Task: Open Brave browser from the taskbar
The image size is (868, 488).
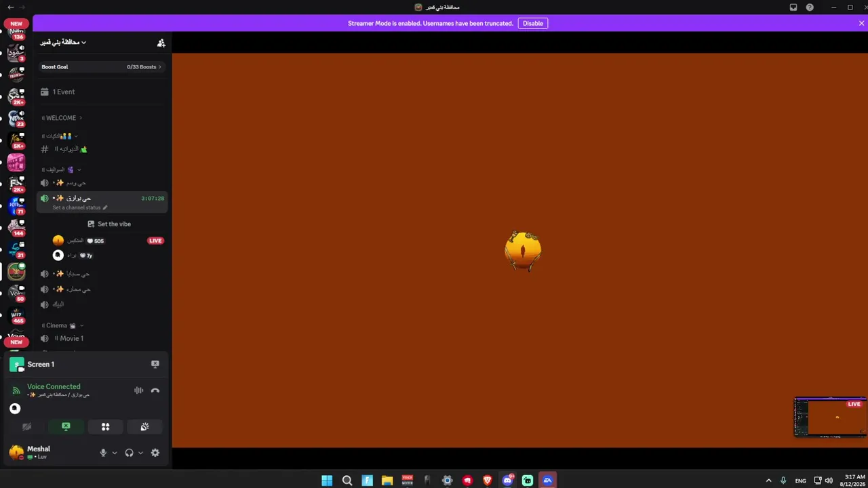Action: tap(488, 481)
